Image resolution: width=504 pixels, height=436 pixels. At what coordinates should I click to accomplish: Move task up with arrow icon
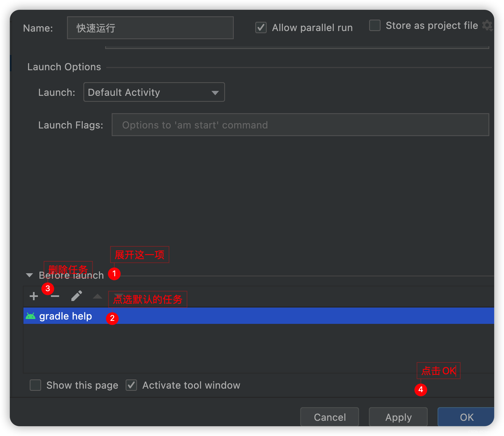(98, 296)
